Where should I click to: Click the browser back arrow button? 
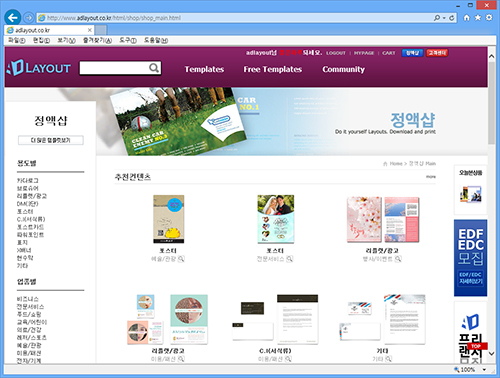click(13, 17)
